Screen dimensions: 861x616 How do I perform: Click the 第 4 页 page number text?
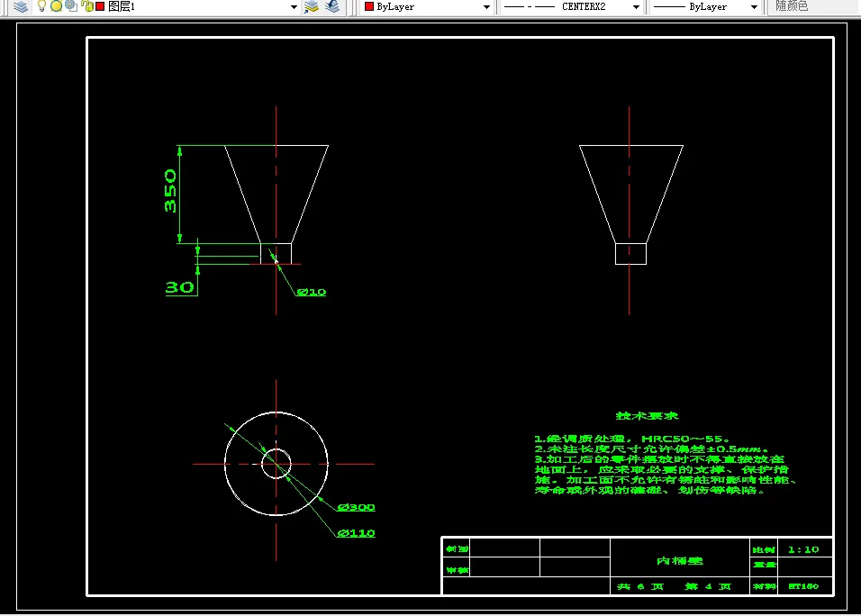coord(709,586)
